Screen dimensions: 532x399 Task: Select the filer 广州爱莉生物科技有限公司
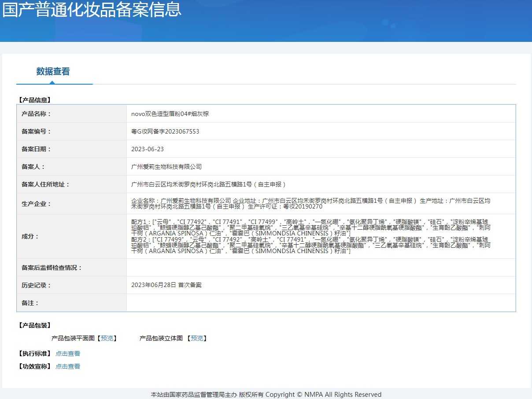point(166,167)
